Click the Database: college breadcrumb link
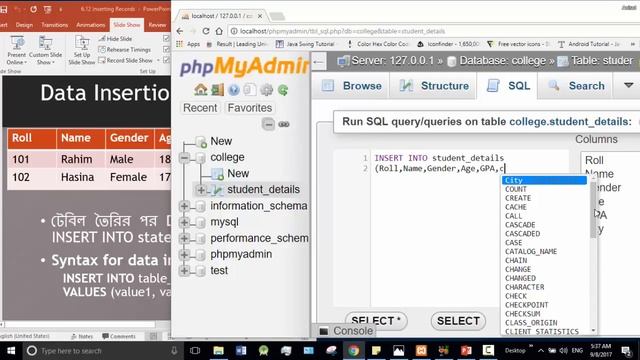This screenshot has width=640, height=360. 502,61
